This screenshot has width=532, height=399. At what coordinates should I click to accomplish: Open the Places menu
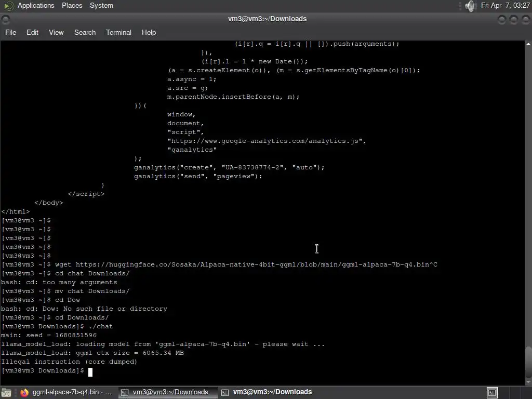point(72,5)
